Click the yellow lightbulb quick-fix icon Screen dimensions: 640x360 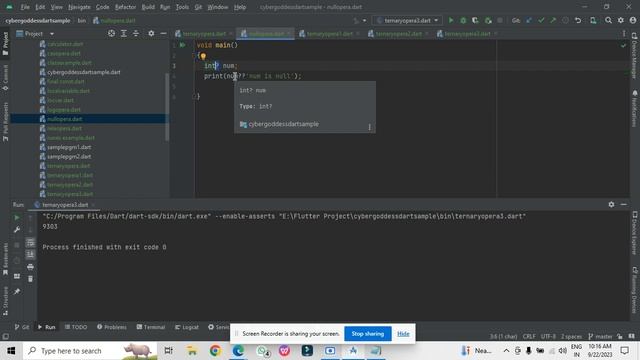click(203, 56)
